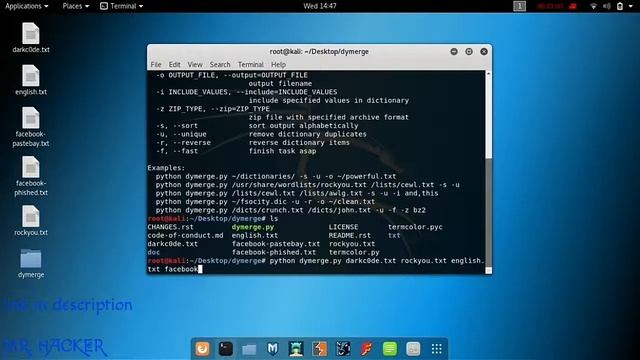Open the Search menu in terminal
Screen dimensions: 640x360
coord(220,64)
